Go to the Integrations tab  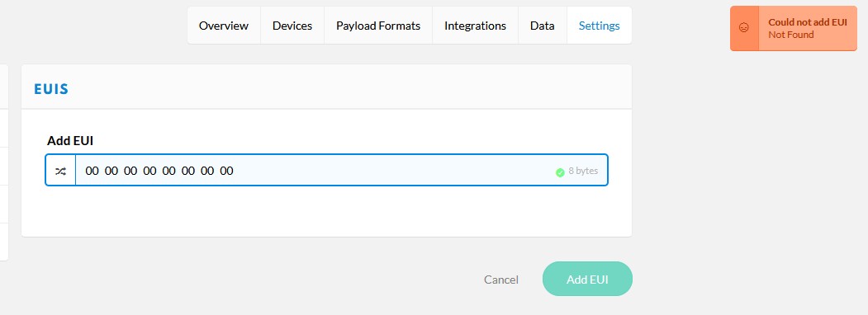(475, 26)
